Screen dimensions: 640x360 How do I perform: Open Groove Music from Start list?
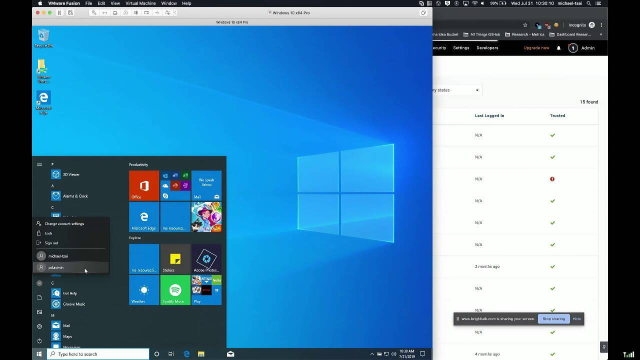click(69, 304)
